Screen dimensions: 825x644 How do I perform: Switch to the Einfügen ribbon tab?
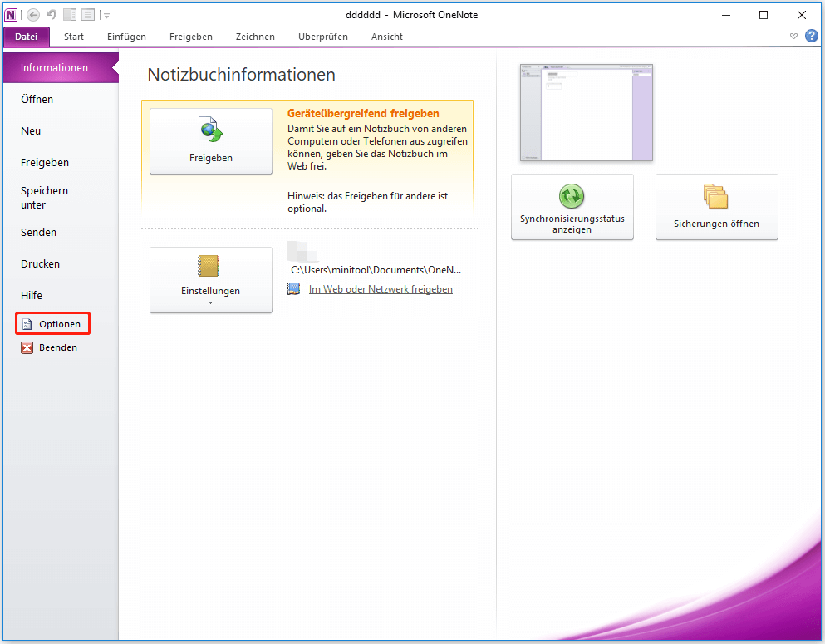click(126, 37)
